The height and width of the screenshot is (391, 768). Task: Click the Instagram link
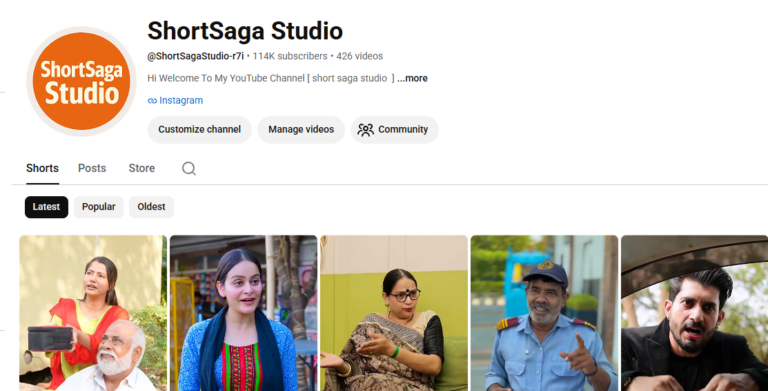coord(175,100)
